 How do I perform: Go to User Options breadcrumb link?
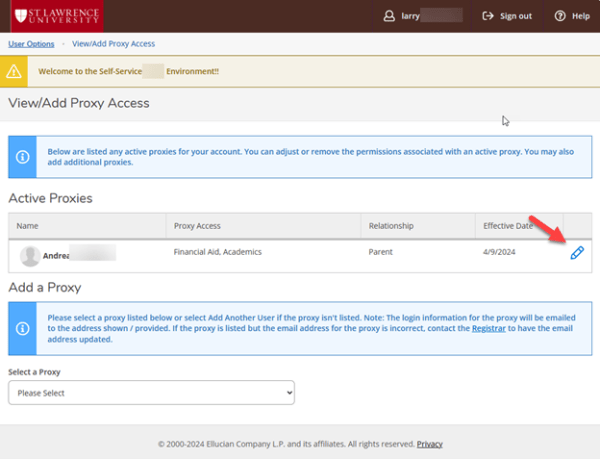tap(31, 44)
